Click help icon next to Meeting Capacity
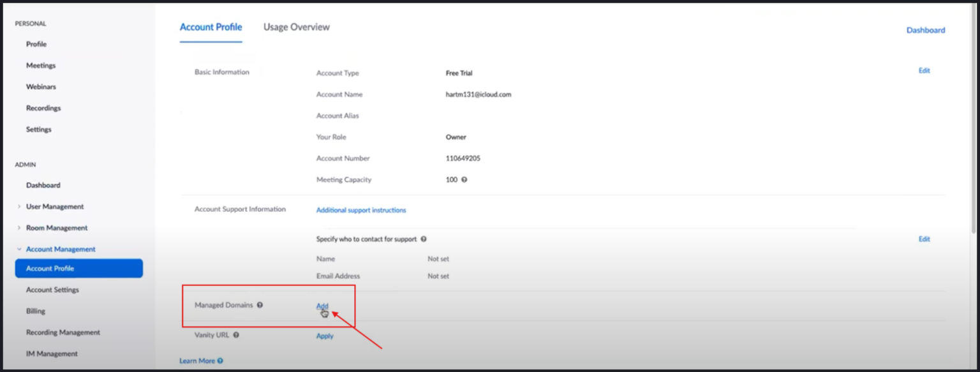The height and width of the screenshot is (372, 980). pos(464,180)
